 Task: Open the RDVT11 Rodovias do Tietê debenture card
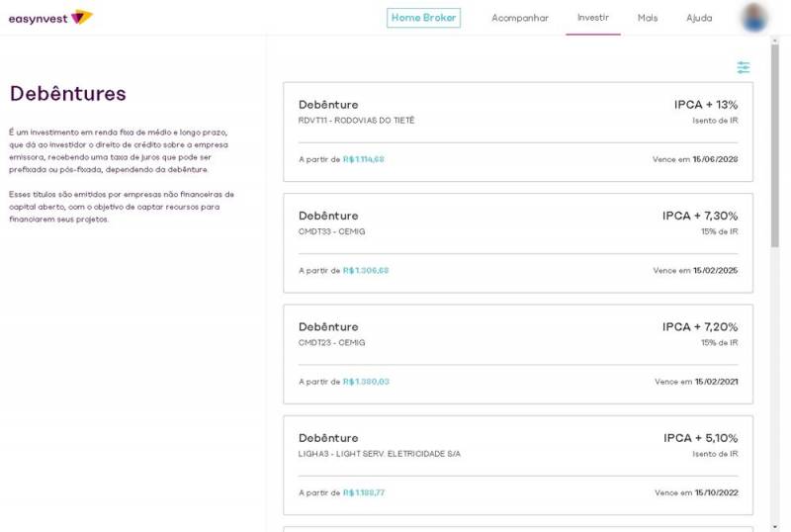(x=518, y=132)
